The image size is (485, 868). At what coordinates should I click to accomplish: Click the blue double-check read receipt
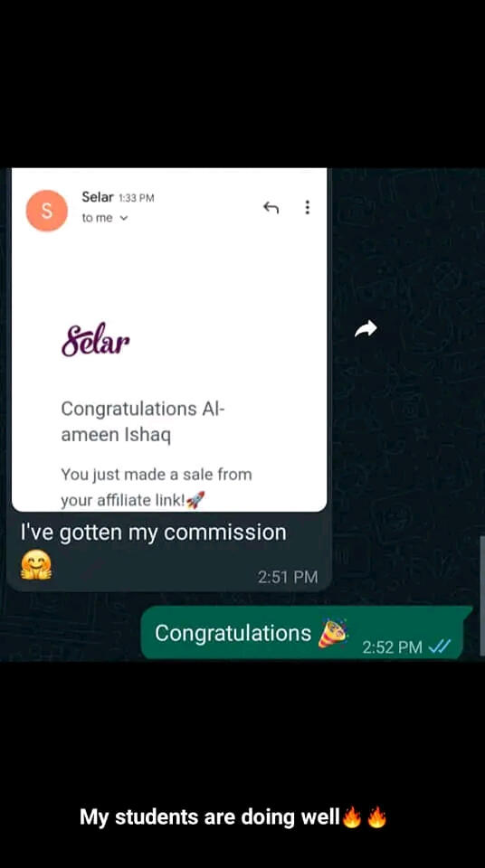coord(440,646)
